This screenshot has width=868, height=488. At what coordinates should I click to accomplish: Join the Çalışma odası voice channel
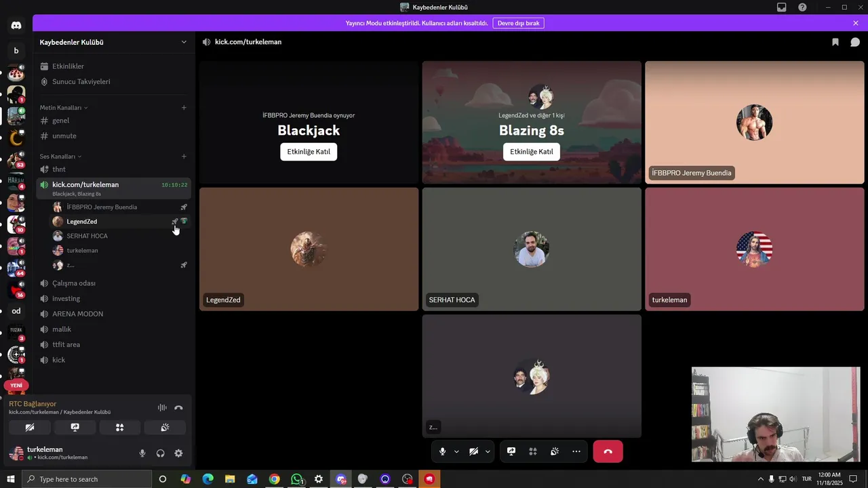coord(113,283)
